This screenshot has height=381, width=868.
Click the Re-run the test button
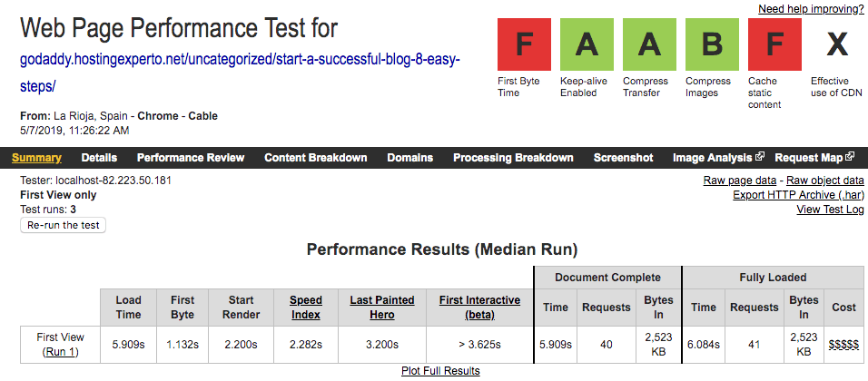pyautogui.click(x=64, y=225)
